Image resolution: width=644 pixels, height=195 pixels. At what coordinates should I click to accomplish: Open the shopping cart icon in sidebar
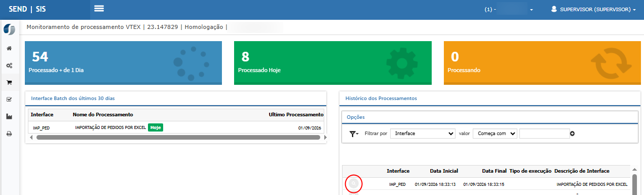coord(9,82)
